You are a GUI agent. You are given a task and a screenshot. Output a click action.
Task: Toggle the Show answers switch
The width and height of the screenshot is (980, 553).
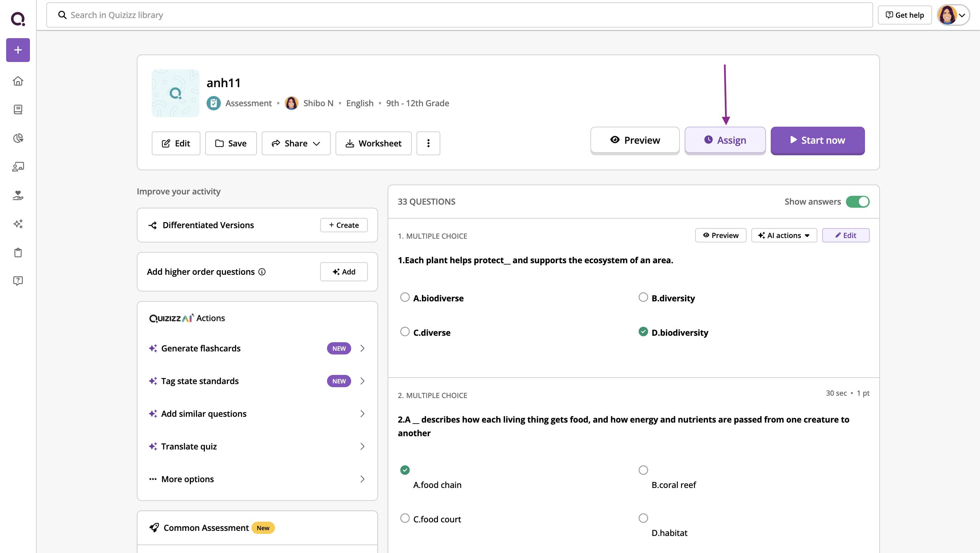tap(857, 202)
